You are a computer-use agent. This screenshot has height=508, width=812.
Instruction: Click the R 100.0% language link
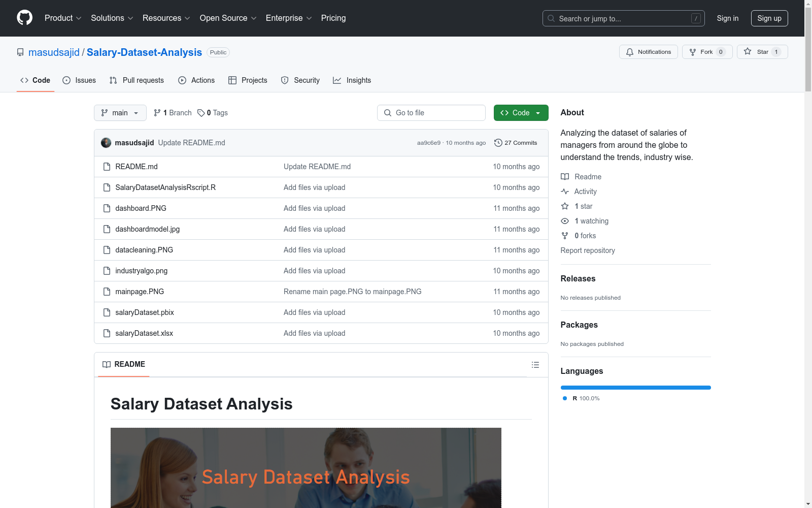[x=581, y=398]
